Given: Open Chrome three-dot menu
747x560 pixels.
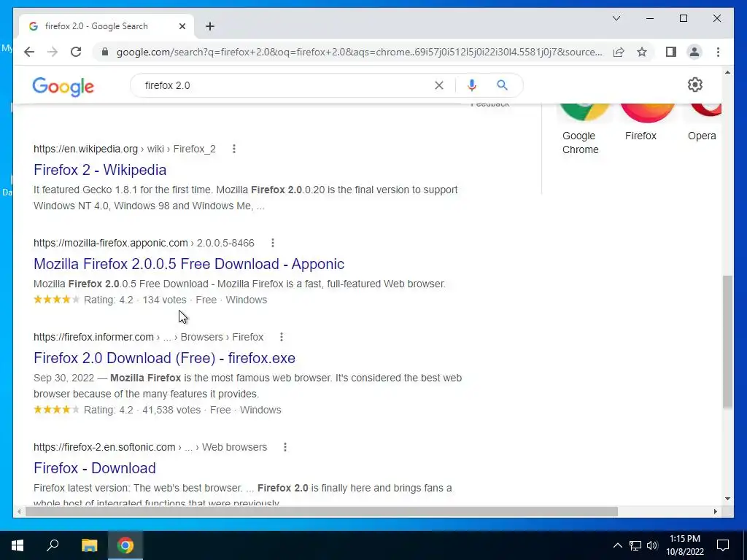Looking at the screenshot, I should (718, 52).
